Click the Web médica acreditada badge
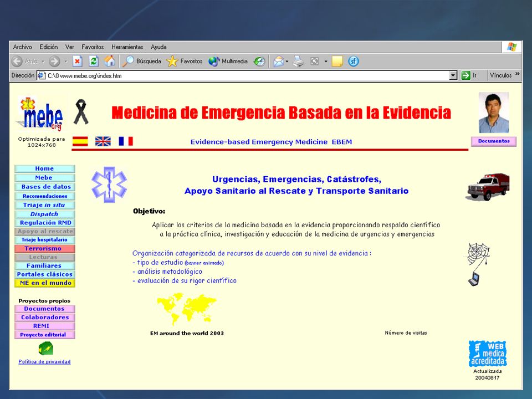Viewport: 532px width, 399px height. (x=488, y=354)
